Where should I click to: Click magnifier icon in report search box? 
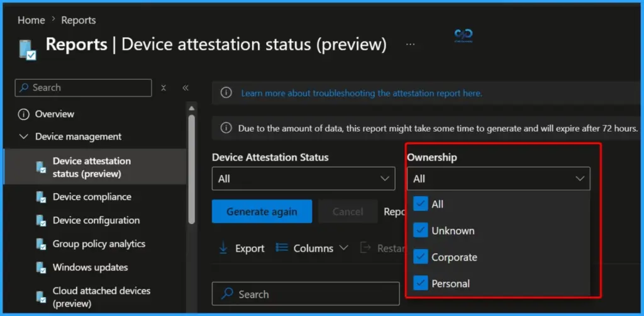(227, 294)
